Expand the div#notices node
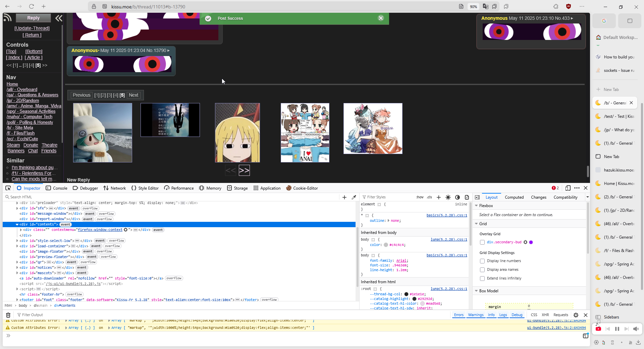The height and width of the screenshot is (349, 644). click(17, 268)
